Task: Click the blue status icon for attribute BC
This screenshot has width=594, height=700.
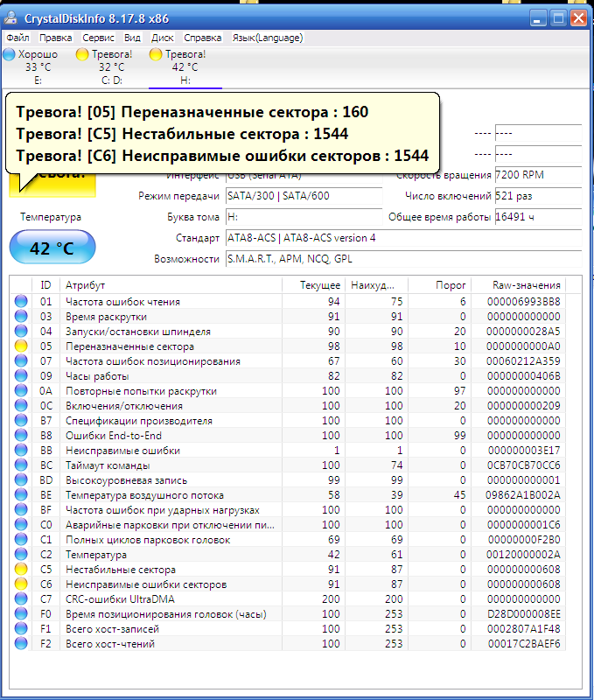Action: 21,465
